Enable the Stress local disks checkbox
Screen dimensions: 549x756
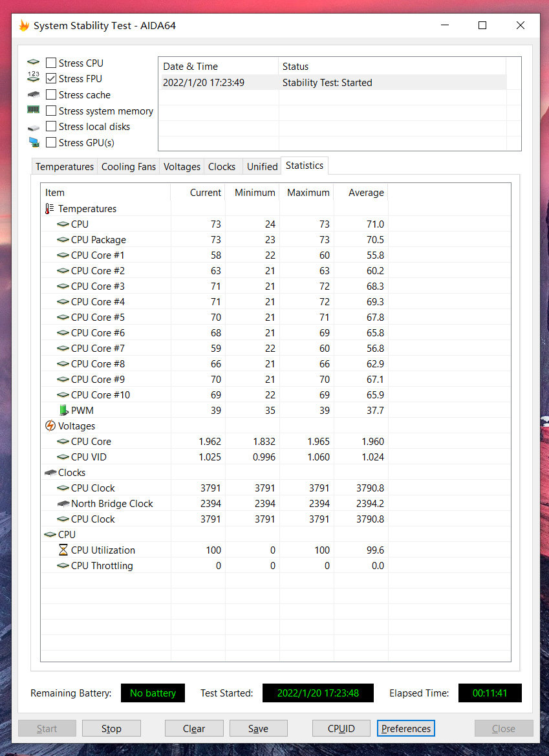[51, 127]
